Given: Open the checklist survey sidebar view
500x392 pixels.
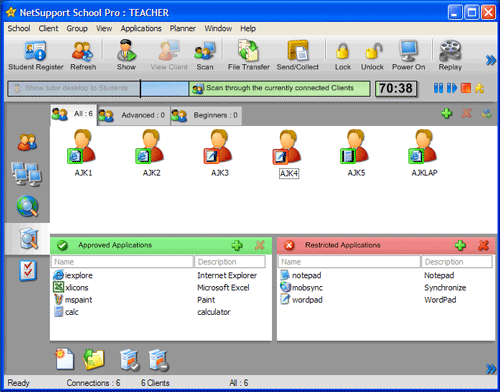Looking at the screenshot, I should point(28,270).
